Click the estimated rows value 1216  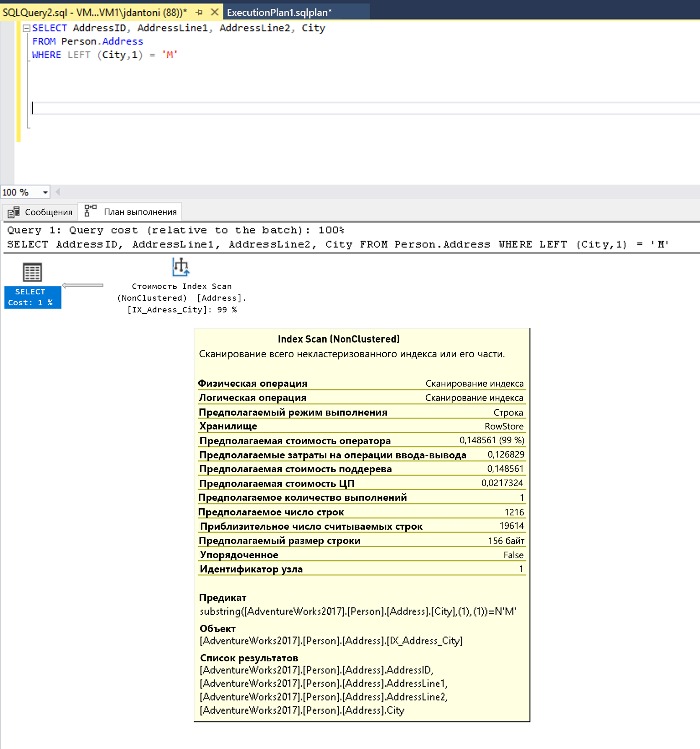(x=514, y=512)
